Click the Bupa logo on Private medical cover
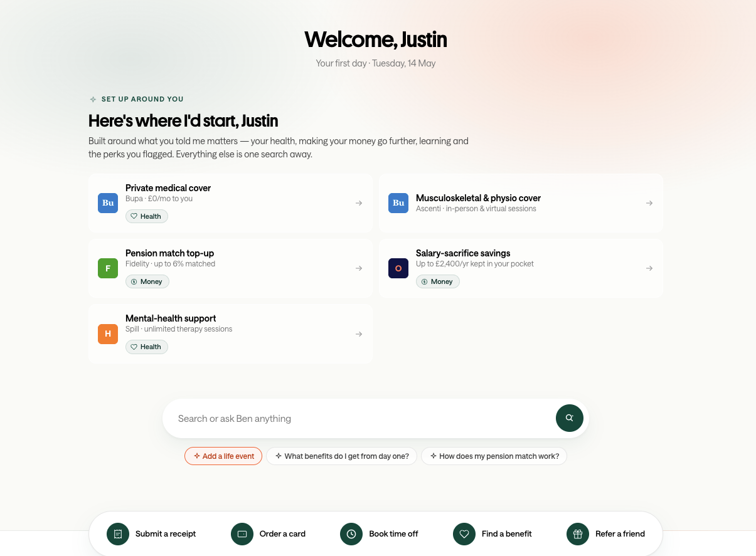The width and height of the screenshot is (756, 556). click(108, 203)
